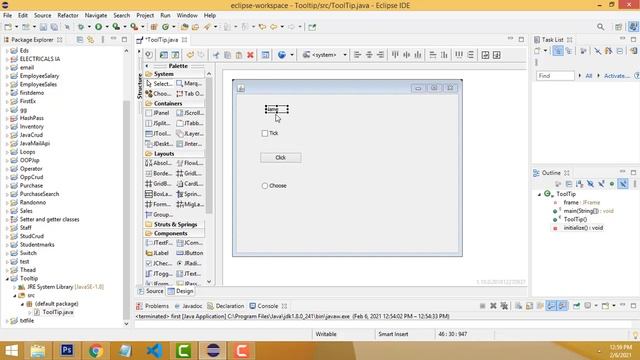The height and width of the screenshot is (360, 640).
Task: Pick the Selection tool in Palette
Action: pos(159,83)
